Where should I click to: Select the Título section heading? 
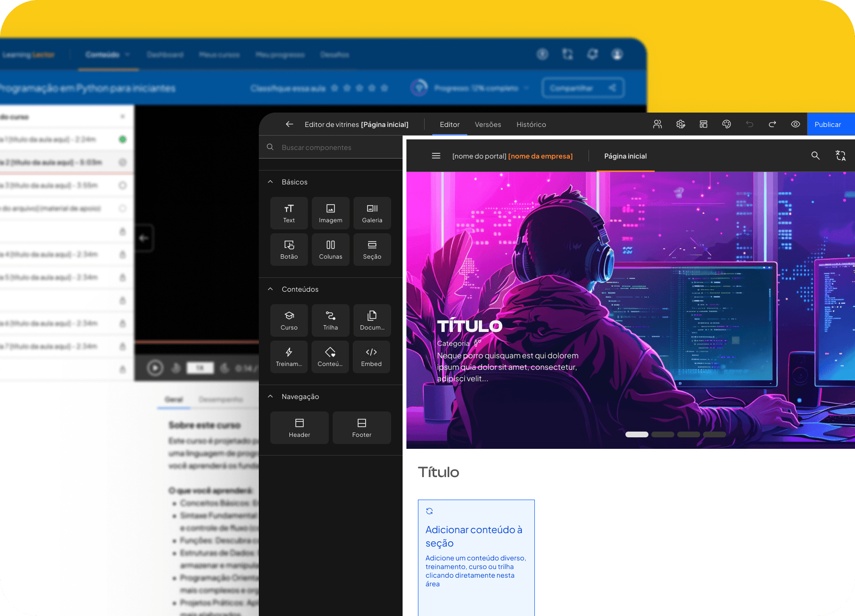tap(439, 472)
